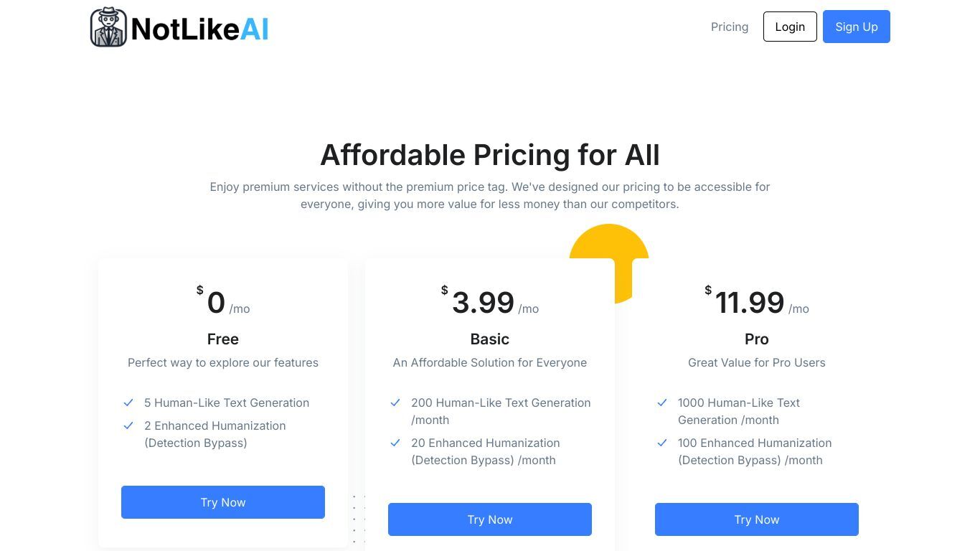Click checkmark beside 2 Enhanced Humanization
The width and height of the screenshot is (980, 551).
point(128,425)
